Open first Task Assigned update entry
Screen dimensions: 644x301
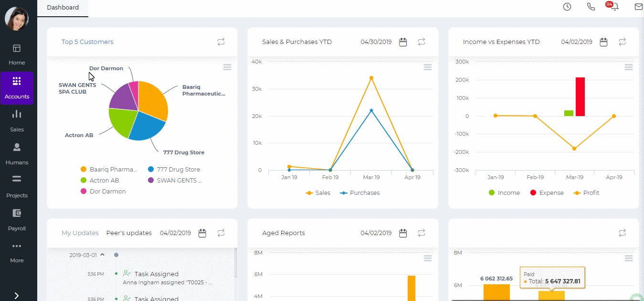click(157, 274)
